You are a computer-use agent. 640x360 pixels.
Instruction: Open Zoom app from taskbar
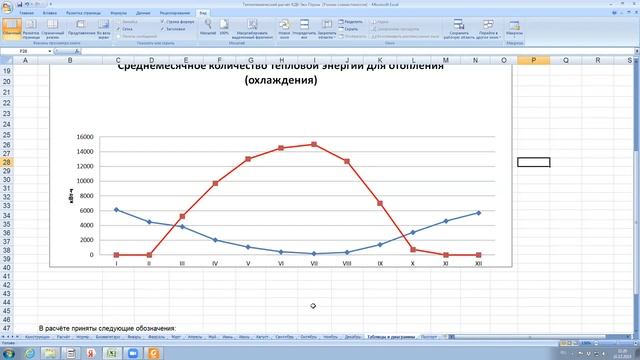tap(133, 353)
